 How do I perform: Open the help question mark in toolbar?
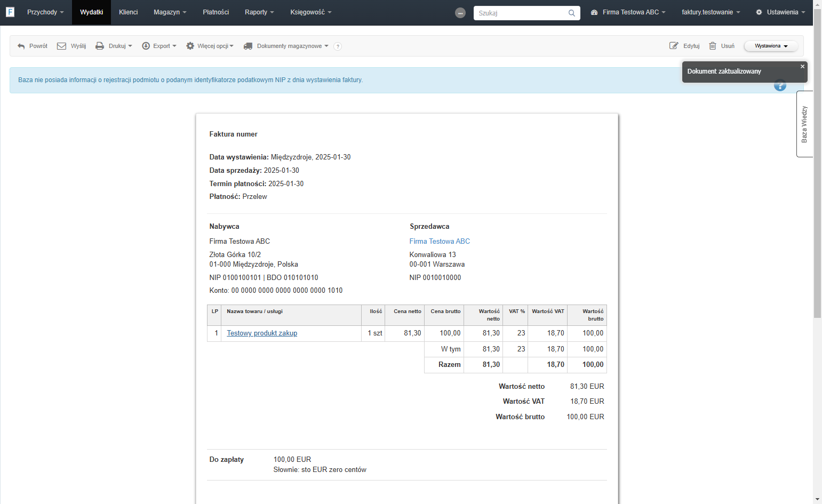pyautogui.click(x=338, y=46)
